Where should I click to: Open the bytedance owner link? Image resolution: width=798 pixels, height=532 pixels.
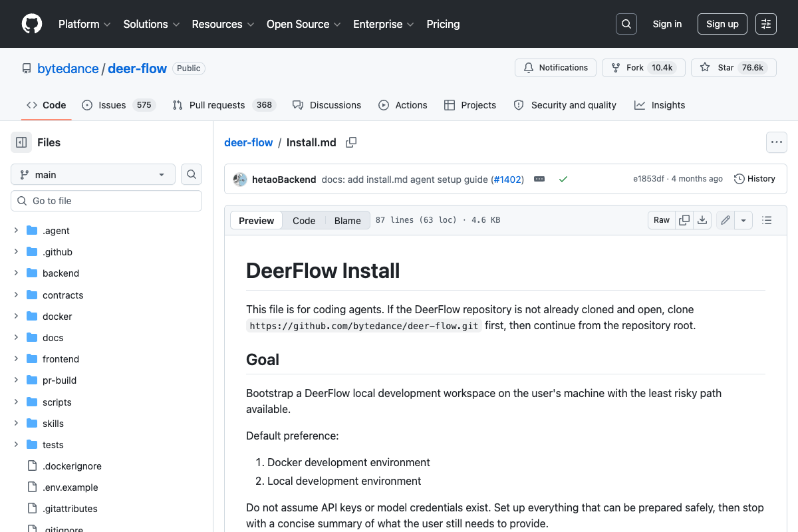tap(68, 68)
